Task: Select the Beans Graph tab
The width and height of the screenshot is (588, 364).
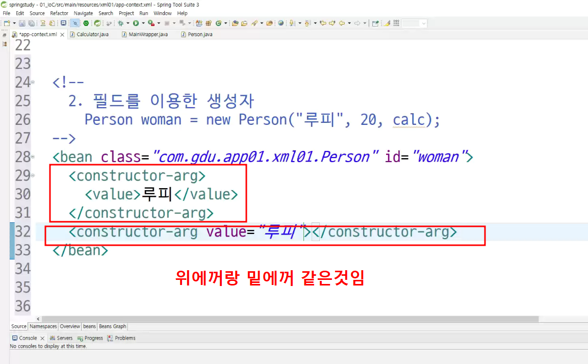Action: click(113, 326)
